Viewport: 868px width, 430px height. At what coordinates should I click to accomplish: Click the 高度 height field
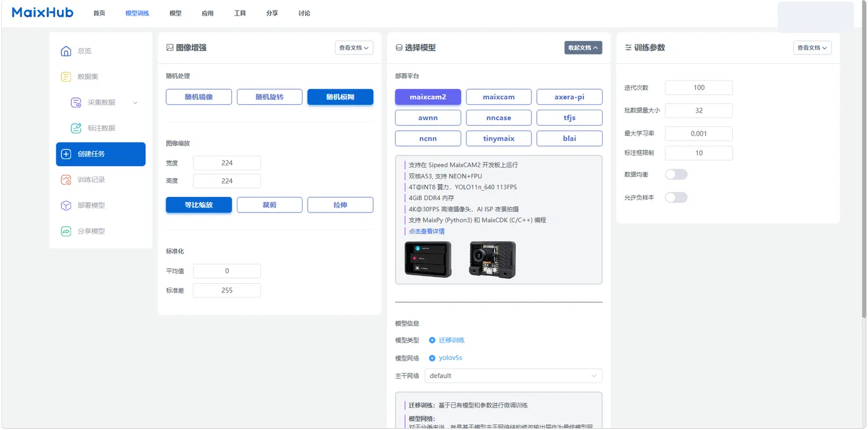(x=227, y=181)
